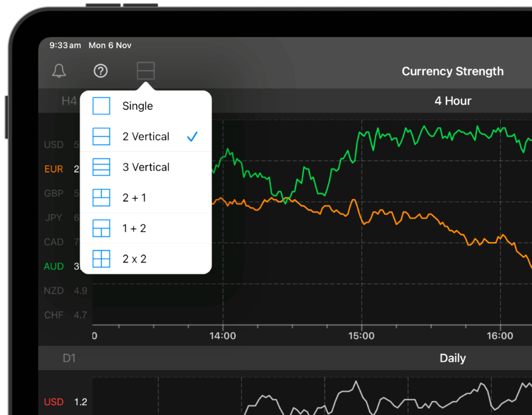Click the 3 Vertical layout icon

pyautogui.click(x=101, y=167)
